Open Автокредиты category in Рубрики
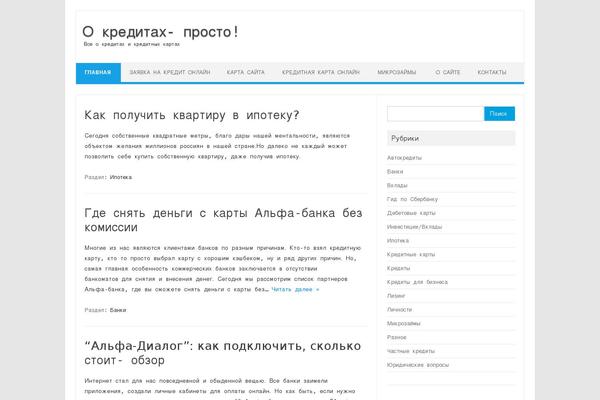This screenshot has height=400, width=600. pyautogui.click(x=404, y=158)
